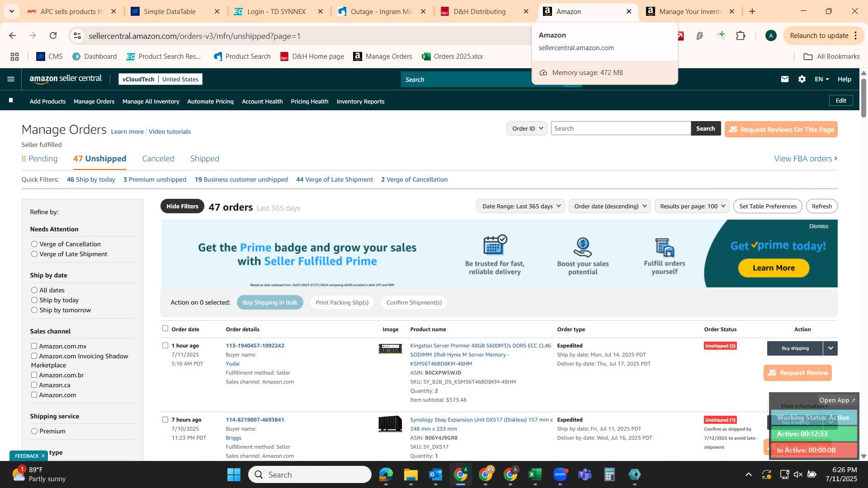Filter by 44 Verge of Late Shipment
868x488 pixels.
click(335, 179)
